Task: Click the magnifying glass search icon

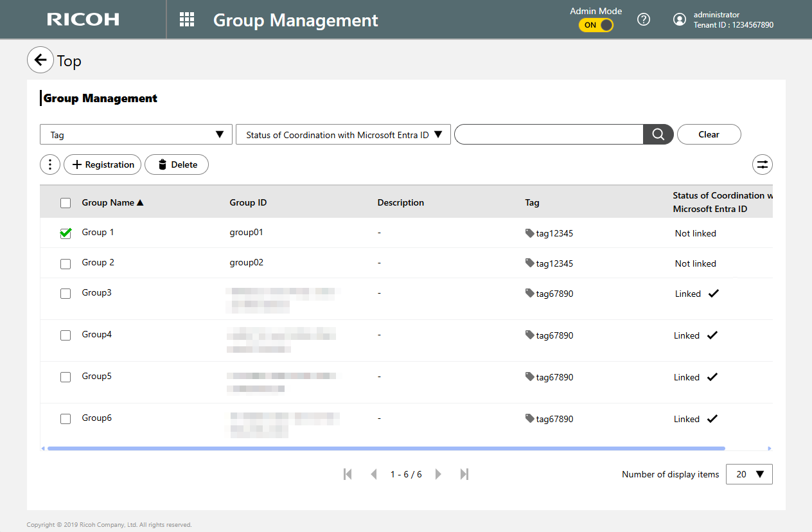Action: 658,134
